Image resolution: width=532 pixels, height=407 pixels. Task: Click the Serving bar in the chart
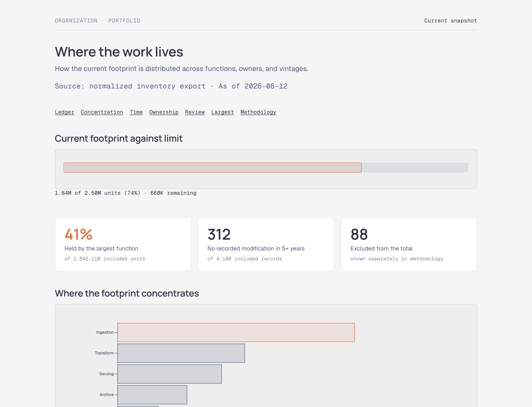[170, 374]
